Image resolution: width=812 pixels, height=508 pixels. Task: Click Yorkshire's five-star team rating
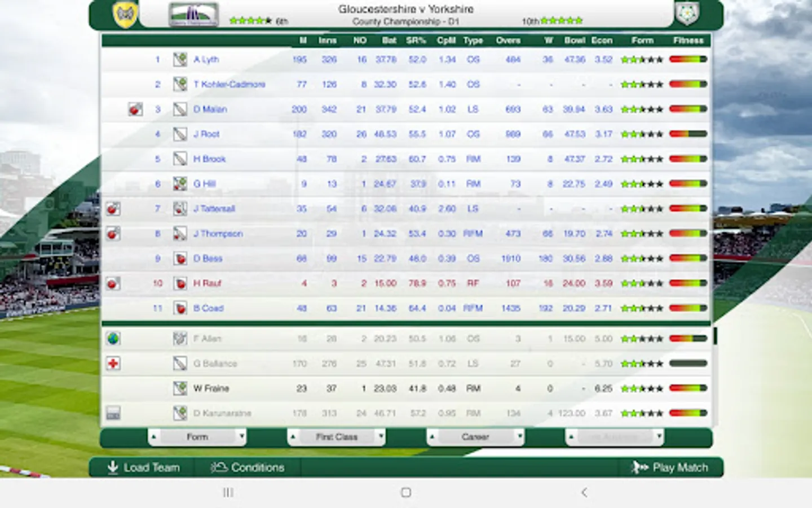pos(562,21)
